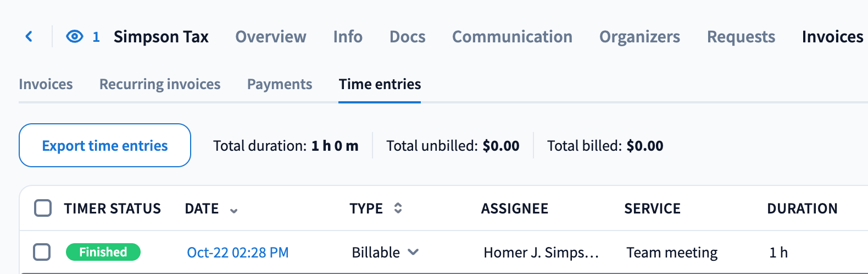Screen dimensions: 868x274
Task: Toggle the select-all header checkbox
Action: tap(43, 208)
